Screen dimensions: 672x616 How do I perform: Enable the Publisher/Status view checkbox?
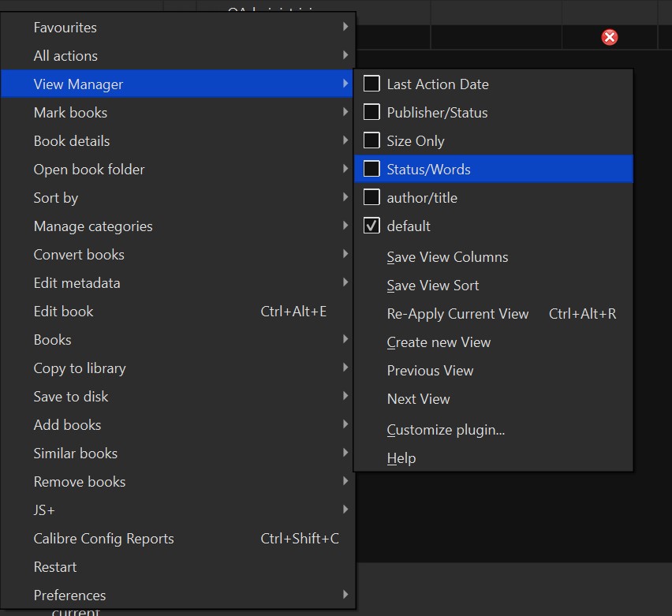point(371,112)
